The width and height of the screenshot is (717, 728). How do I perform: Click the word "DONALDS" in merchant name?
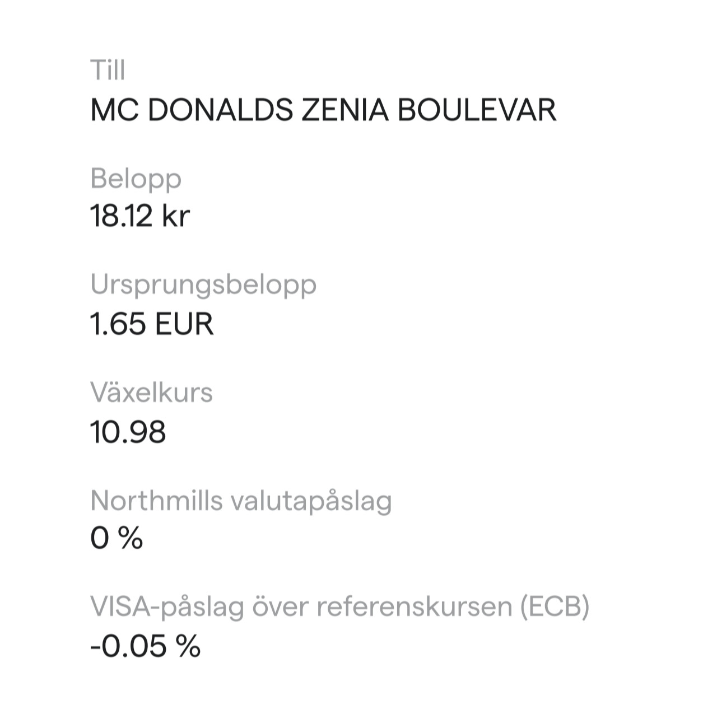pyautogui.click(x=220, y=110)
